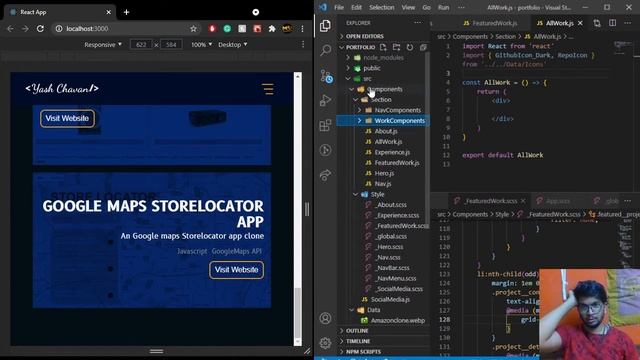The height and width of the screenshot is (360, 640).
Task: Open Chrome three-dot menu
Action: point(302,29)
